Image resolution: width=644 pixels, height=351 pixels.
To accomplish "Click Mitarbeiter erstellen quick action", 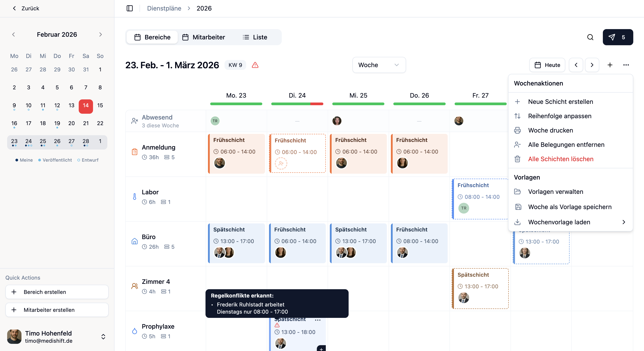I will [x=57, y=310].
